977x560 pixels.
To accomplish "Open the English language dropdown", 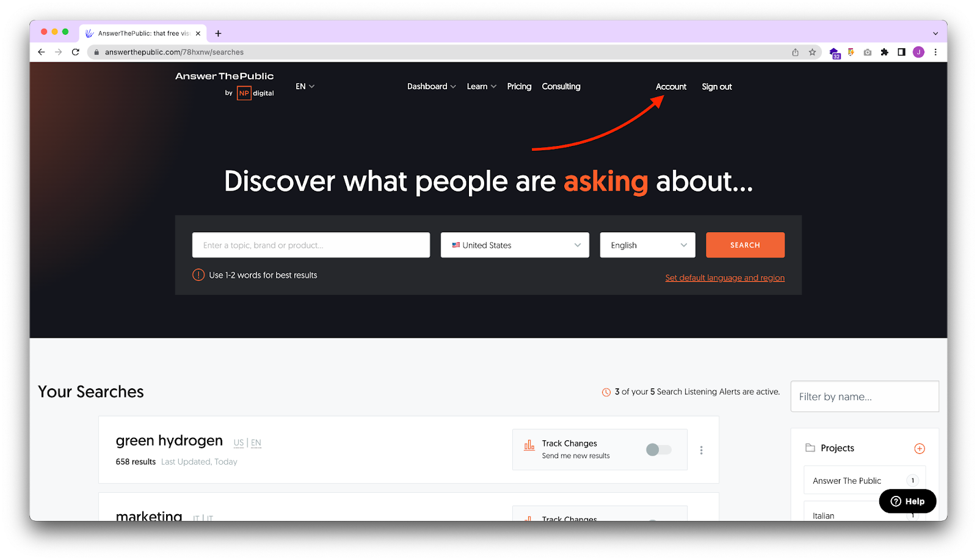I will coord(647,245).
